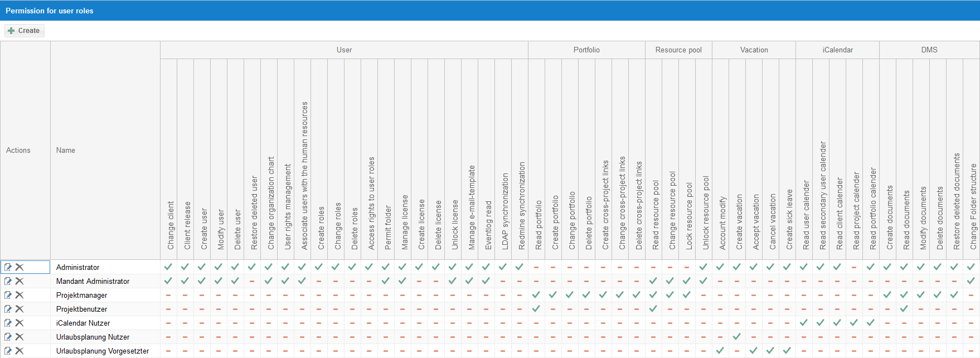Edit the Urlaubsplanung Vorgesetzter role
The image size is (980, 358).
pos(8,351)
